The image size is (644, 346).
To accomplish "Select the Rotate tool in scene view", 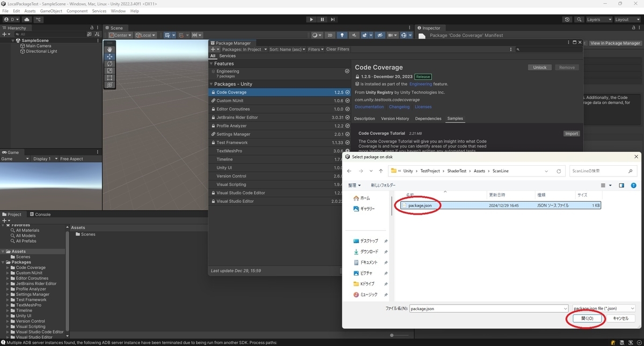I will [x=109, y=63].
